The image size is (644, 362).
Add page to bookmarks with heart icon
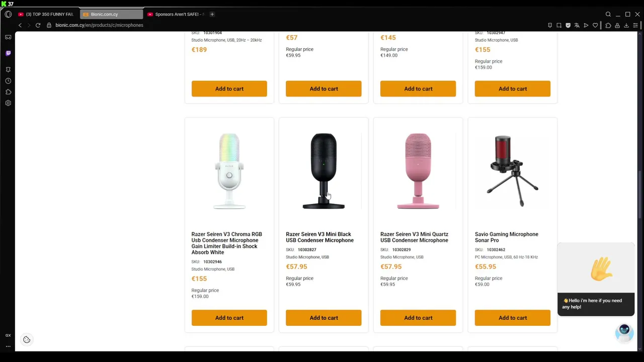click(x=595, y=25)
